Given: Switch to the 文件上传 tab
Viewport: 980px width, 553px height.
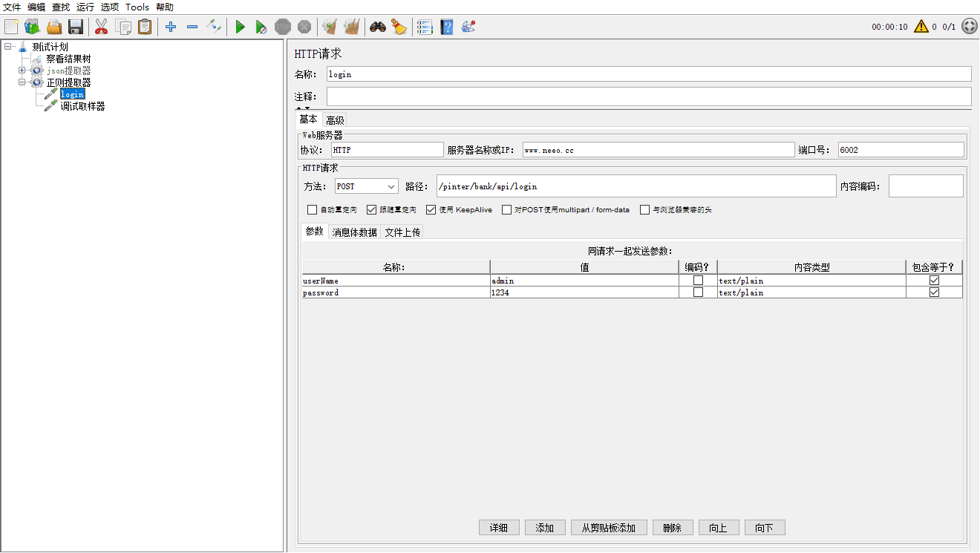Looking at the screenshot, I should click(402, 232).
